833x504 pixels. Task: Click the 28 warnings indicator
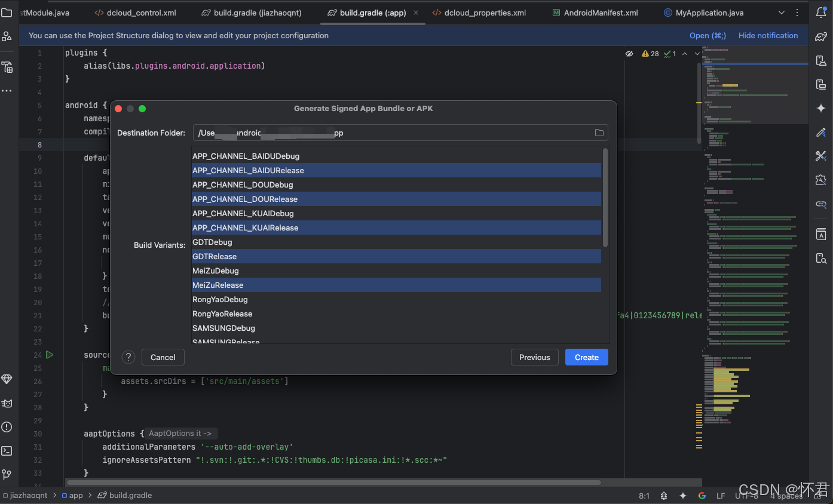[x=650, y=54]
